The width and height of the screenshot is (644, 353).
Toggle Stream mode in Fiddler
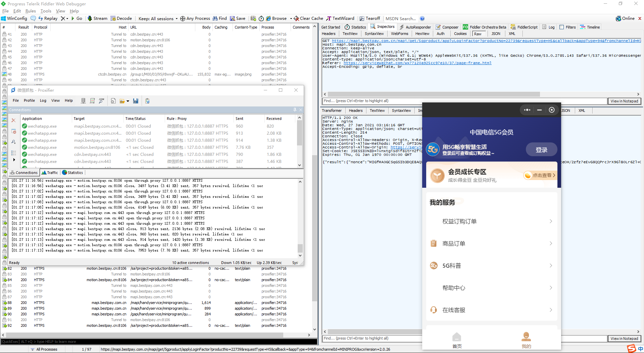[97, 18]
